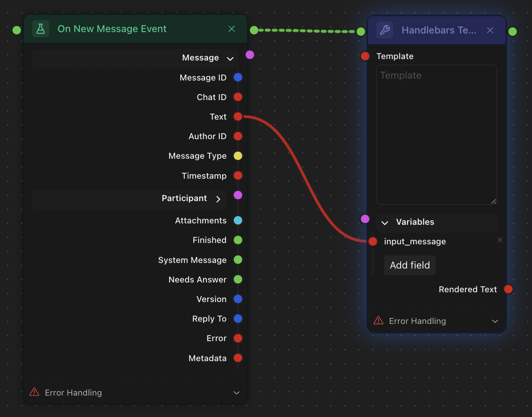532x417 pixels.
Task: Click the flask icon on the event node
Action: click(41, 29)
